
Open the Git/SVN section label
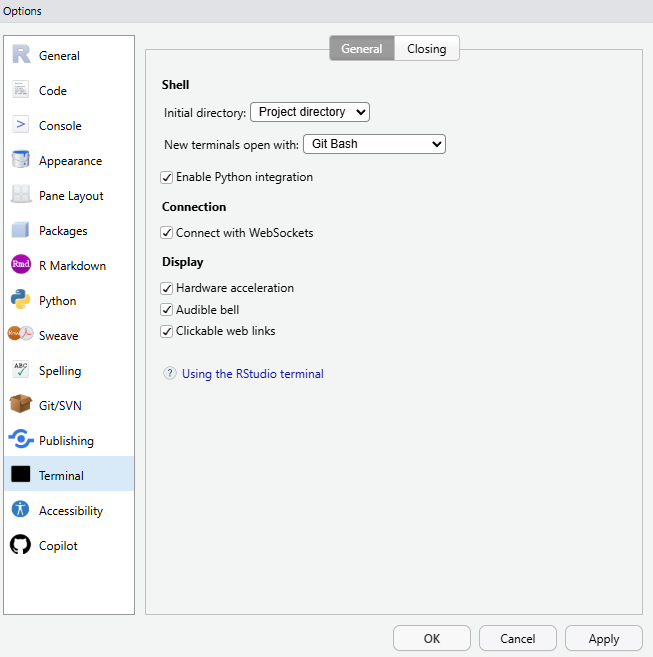coord(60,406)
